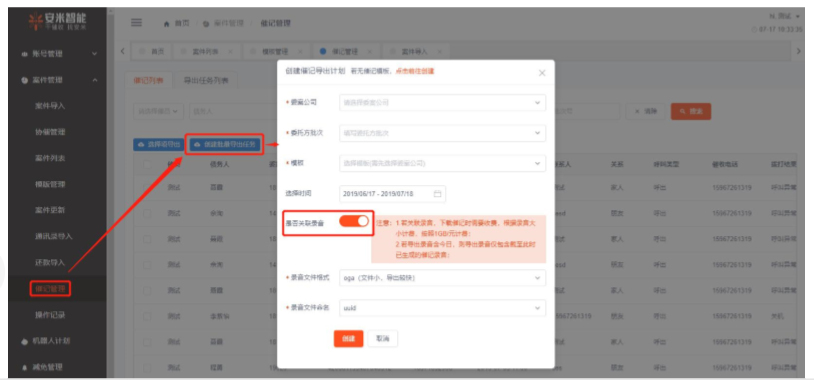Click the orange 搜索 button
This screenshot has height=380, width=814.
[x=691, y=111]
